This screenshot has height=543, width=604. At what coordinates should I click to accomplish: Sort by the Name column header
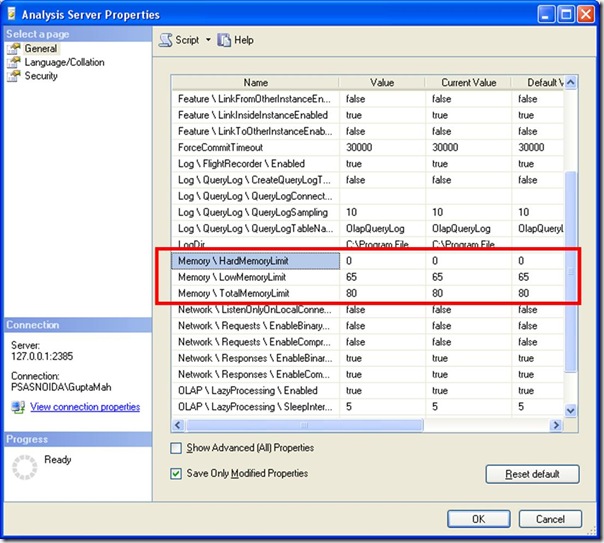pos(256,83)
